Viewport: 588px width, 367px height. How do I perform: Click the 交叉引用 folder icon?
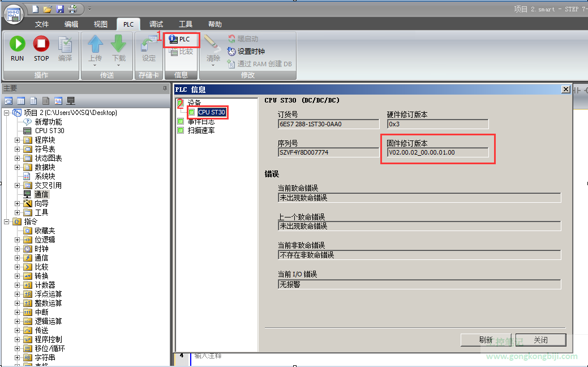click(27, 185)
